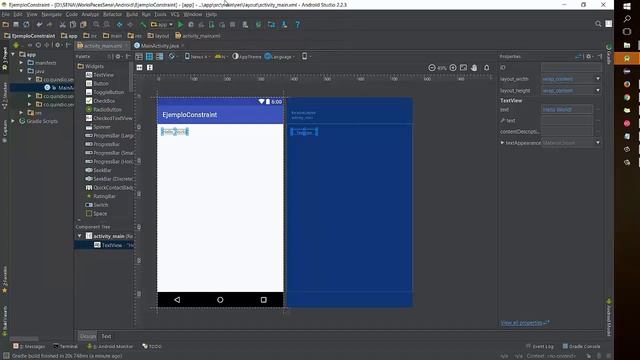Select the CheckBox widget in the Palette

(x=100, y=101)
